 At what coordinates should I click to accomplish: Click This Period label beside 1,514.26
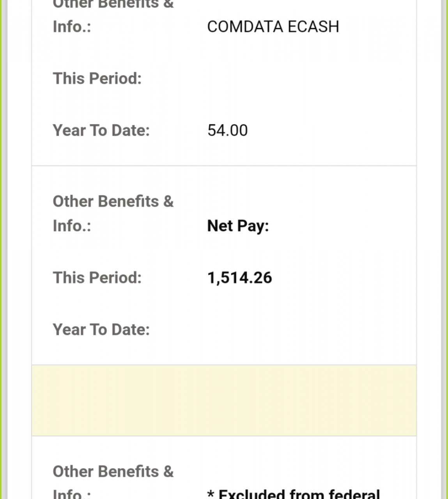pos(97,278)
